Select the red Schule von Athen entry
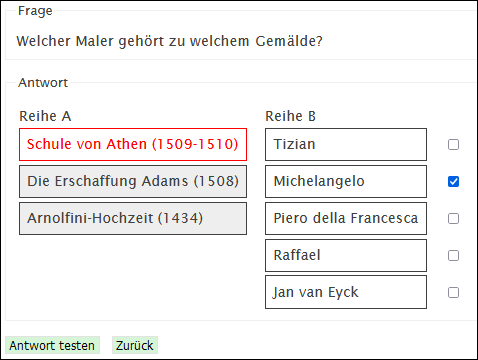The width and height of the screenshot is (478, 360). click(133, 145)
